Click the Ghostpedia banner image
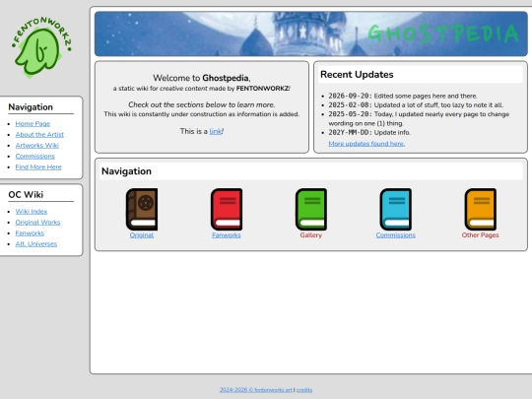Image resolution: width=532 pixels, height=399 pixels. [311, 33]
